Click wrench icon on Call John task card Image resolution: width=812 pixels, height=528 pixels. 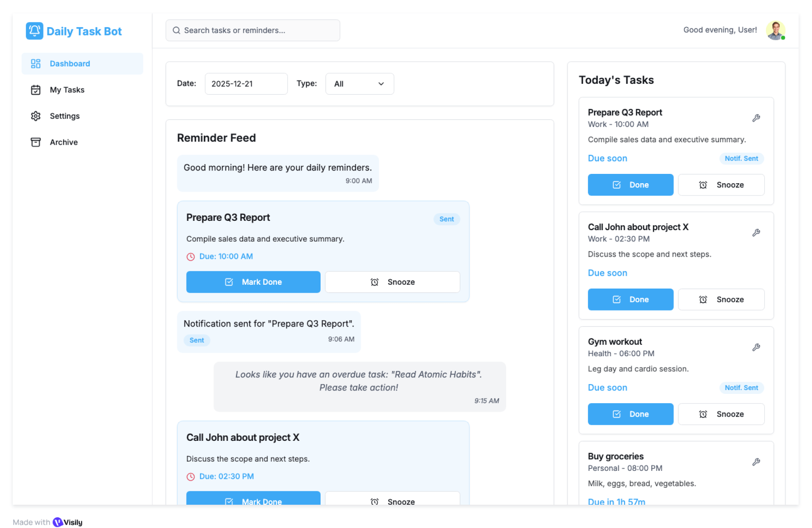click(756, 233)
